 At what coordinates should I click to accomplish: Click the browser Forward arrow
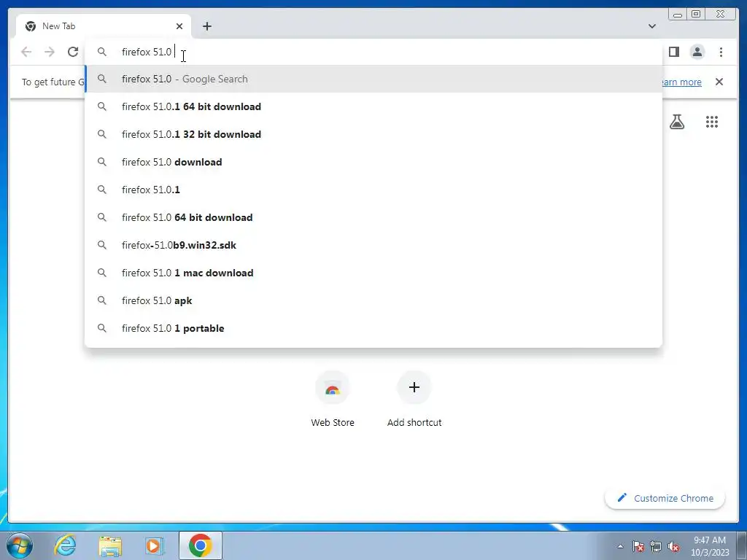point(50,52)
